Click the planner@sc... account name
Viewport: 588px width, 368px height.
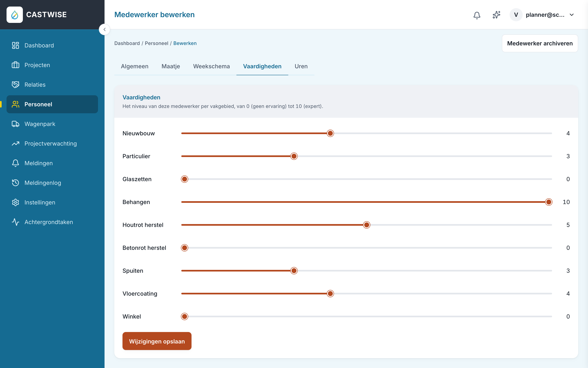point(545,15)
